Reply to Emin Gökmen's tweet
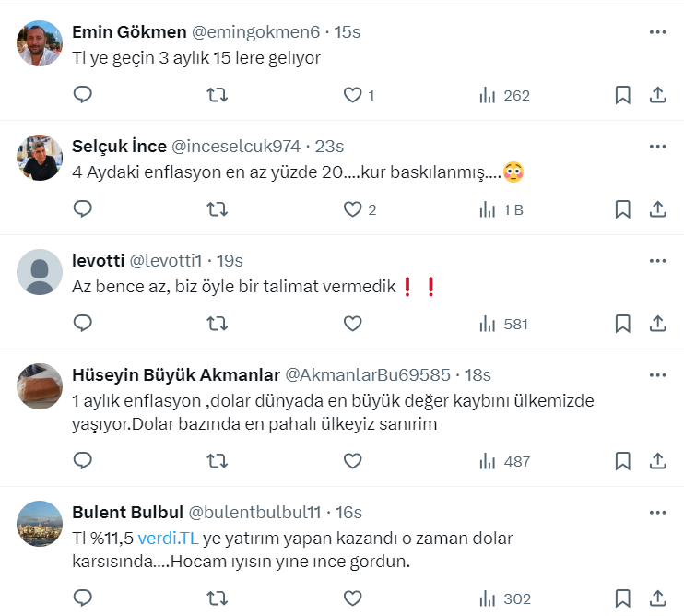This screenshot has height=616, width=684. coord(83,95)
